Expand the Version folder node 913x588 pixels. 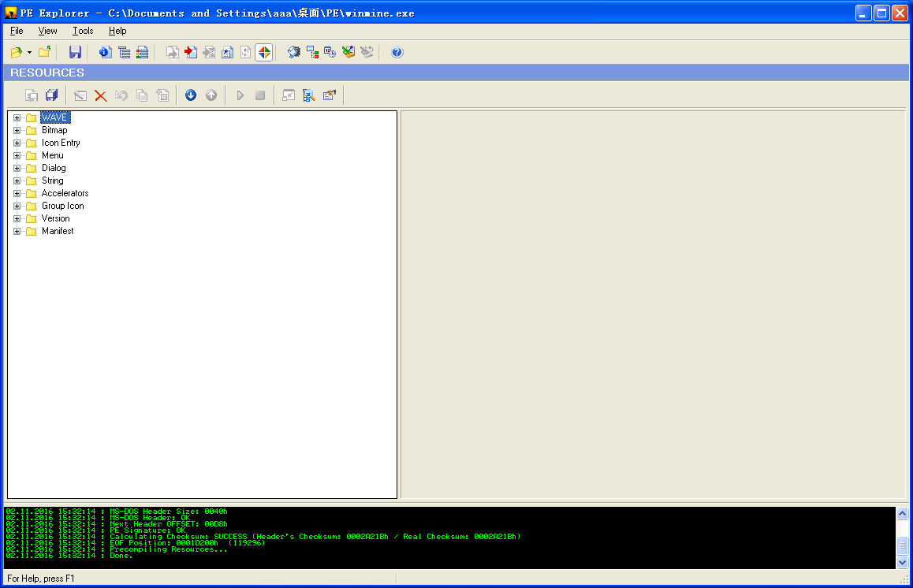pos(17,219)
